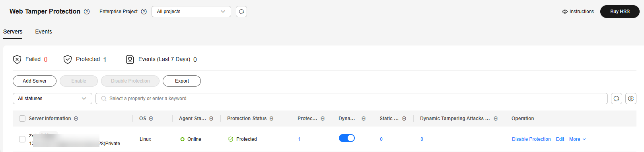Viewport: 644px width, 152px height.
Task: Click help icon next to Enterprise Project
Action: (x=144, y=12)
